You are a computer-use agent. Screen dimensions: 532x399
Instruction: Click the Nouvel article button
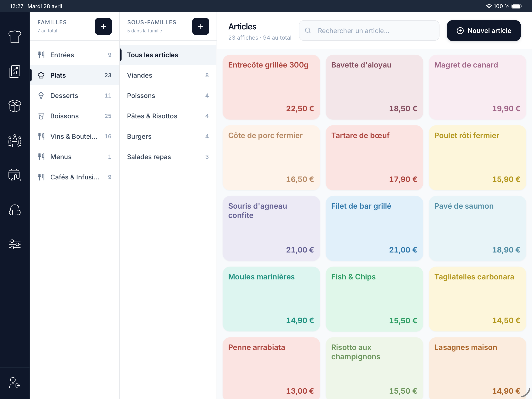tap(484, 31)
